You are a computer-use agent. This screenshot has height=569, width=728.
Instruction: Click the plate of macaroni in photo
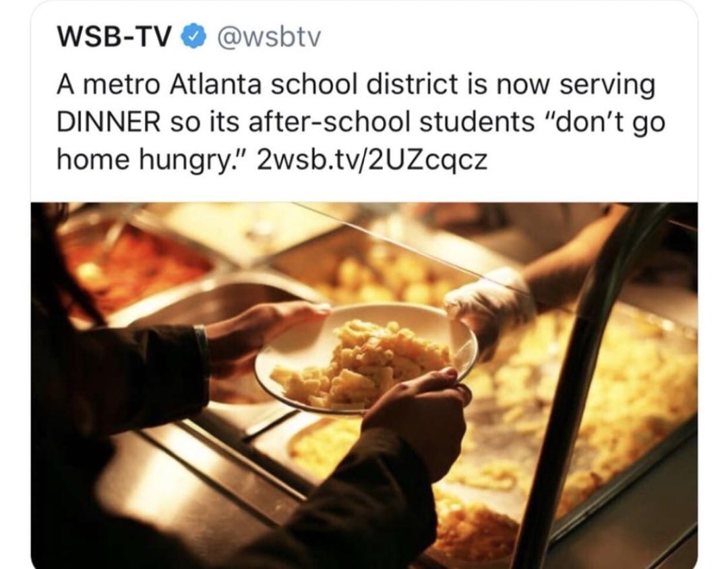365,359
